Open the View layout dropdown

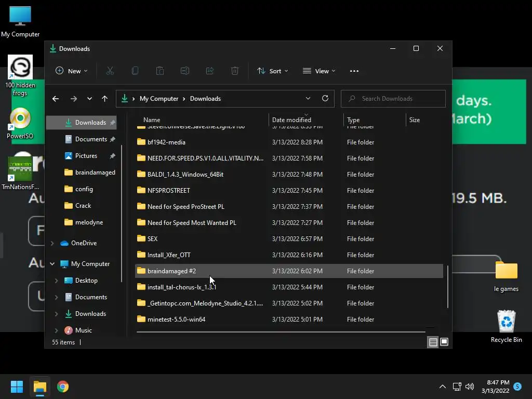click(x=319, y=71)
